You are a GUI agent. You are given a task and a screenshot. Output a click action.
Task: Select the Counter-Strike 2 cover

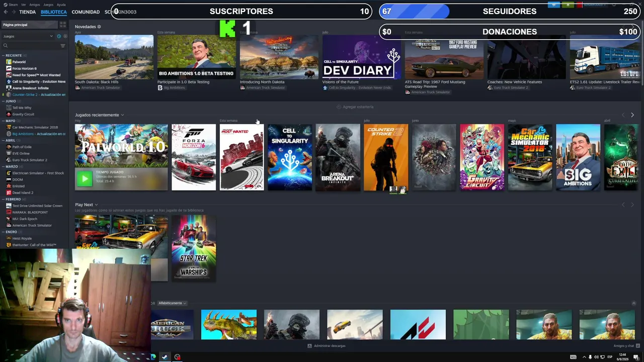click(x=386, y=157)
